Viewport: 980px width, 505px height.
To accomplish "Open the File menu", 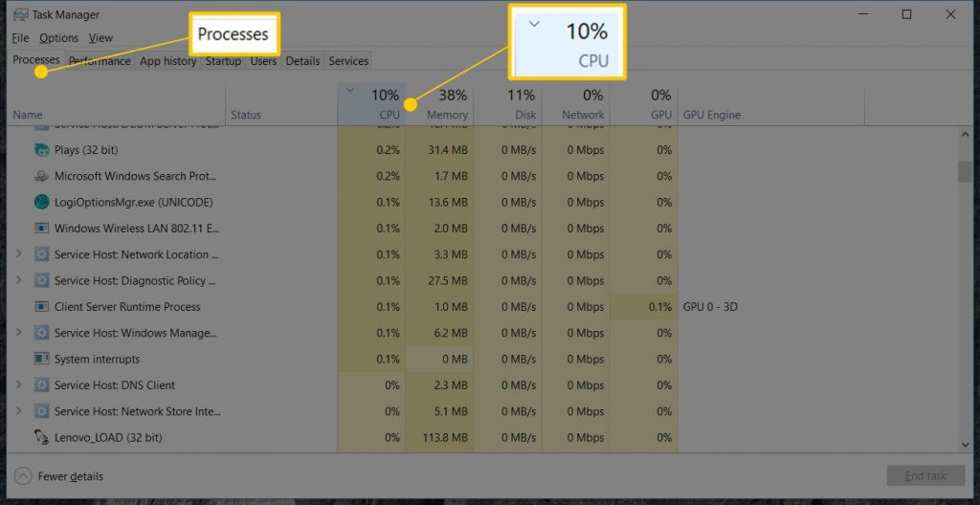I will coord(20,38).
